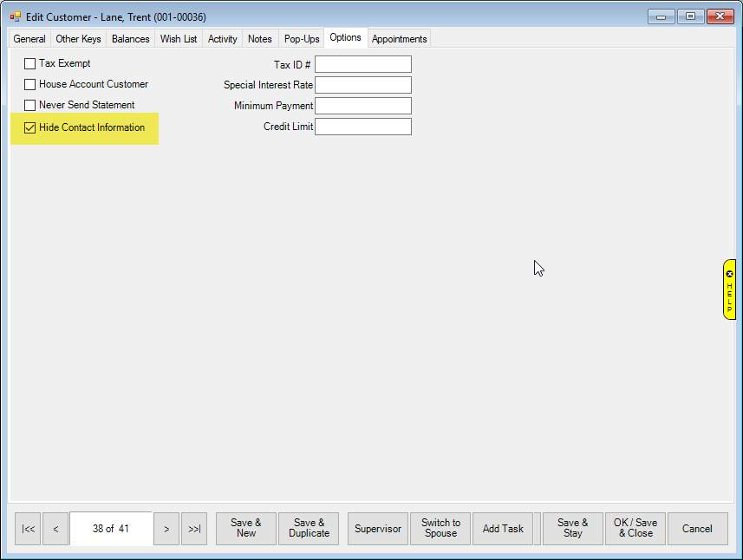This screenshot has height=560, width=743.
Task: Select the Pop-Ups tab
Action: (x=302, y=39)
